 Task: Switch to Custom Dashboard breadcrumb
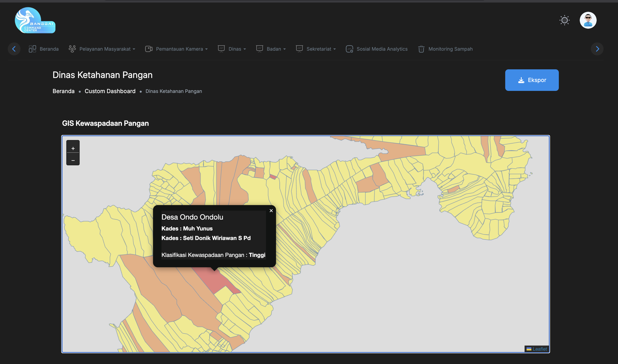tap(110, 91)
